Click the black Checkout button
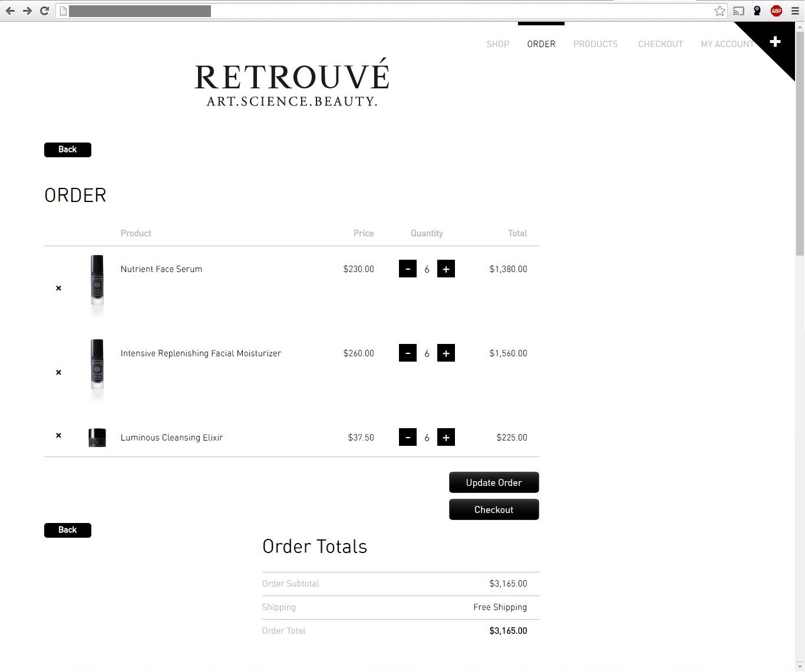The width and height of the screenshot is (805, 672). coord(494,509)
